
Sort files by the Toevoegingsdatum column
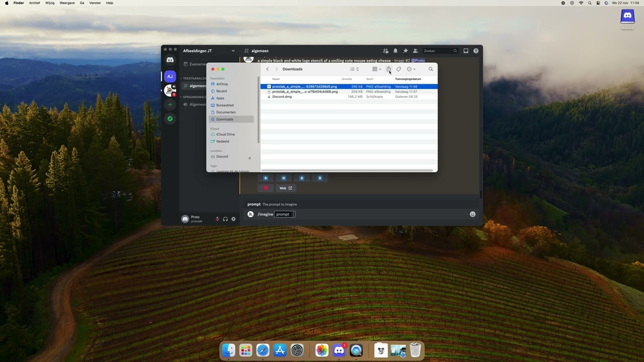[408, 79]
